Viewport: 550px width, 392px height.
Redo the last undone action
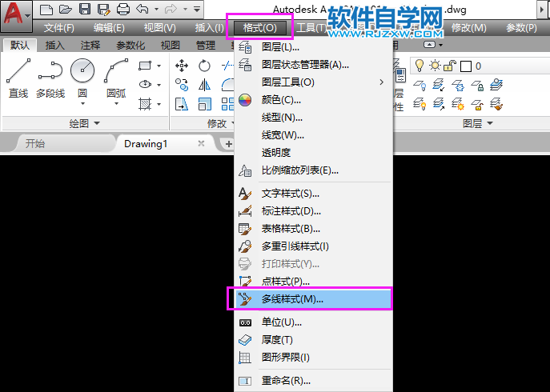[171, 9]
